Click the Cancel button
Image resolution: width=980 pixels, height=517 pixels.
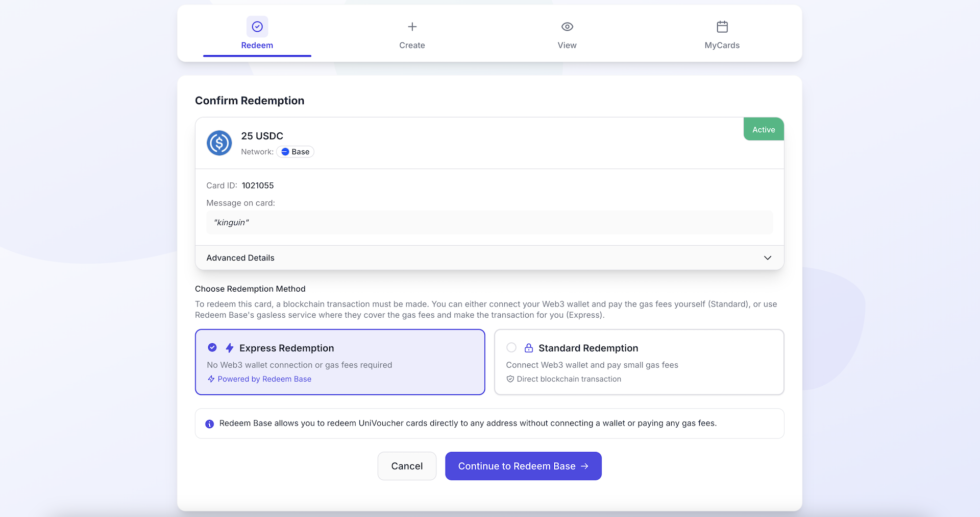click(406, 465)
